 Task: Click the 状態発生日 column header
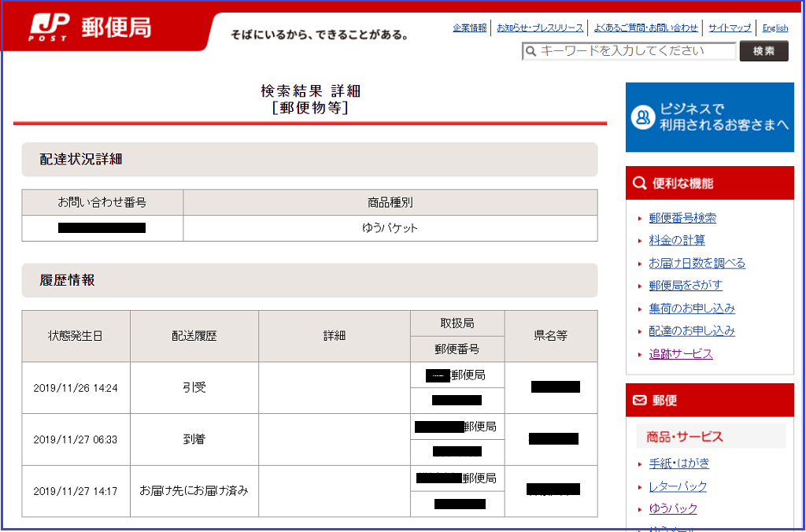pos(76,336)
